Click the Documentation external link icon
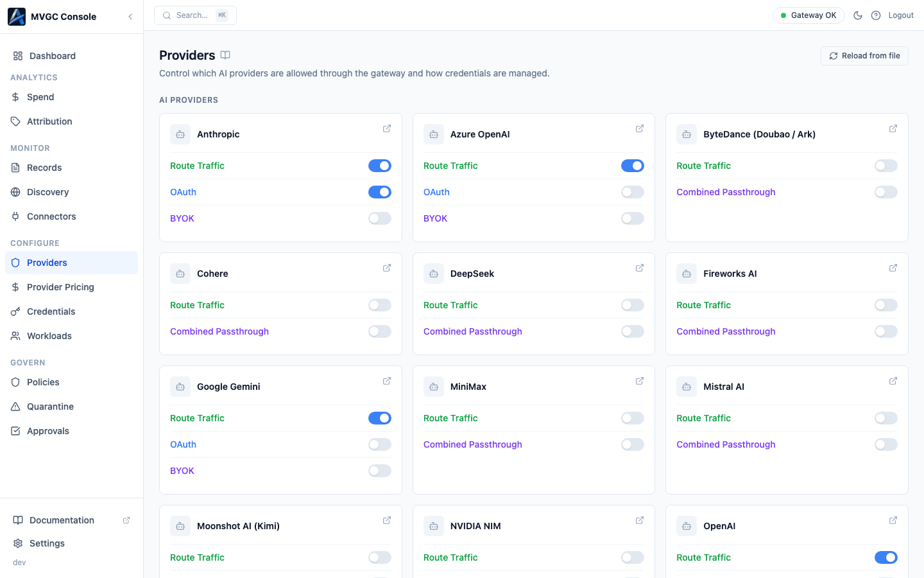This screenshot has width=924, height=578. (126, 520)
